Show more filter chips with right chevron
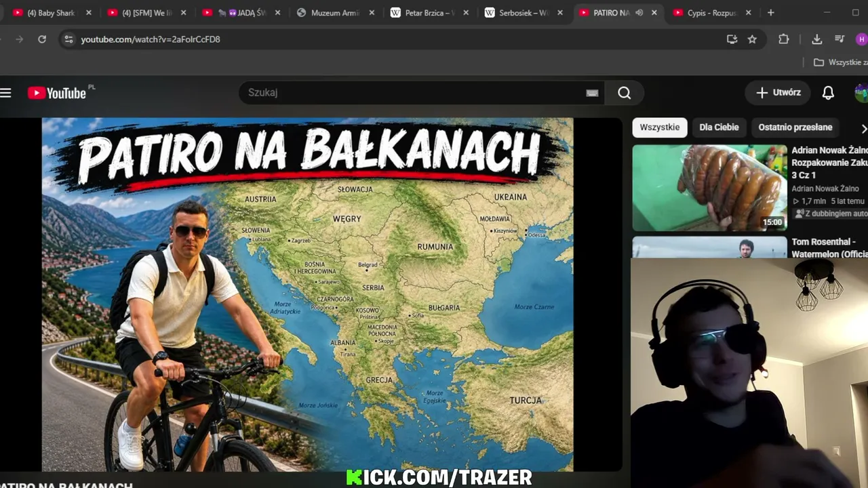The width and height of the screenshot is (868, 488). pyautogui.click(x=863, y=128)
